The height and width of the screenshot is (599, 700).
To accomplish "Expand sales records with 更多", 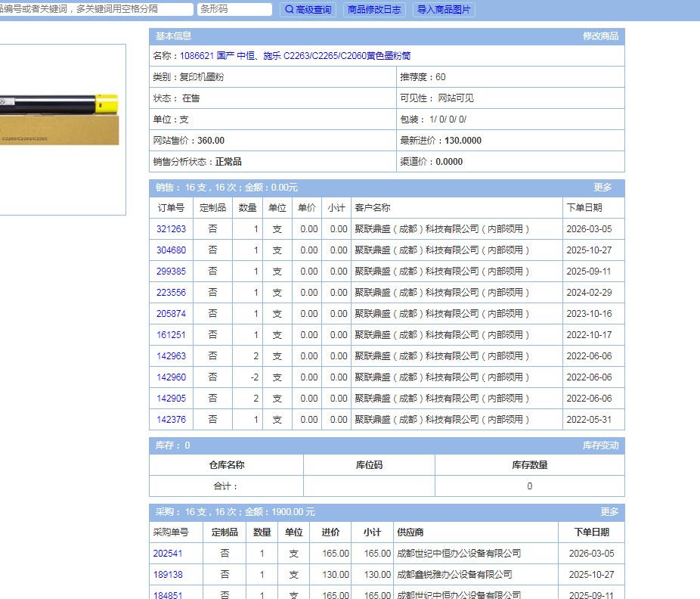I will (x=602, y=188).
